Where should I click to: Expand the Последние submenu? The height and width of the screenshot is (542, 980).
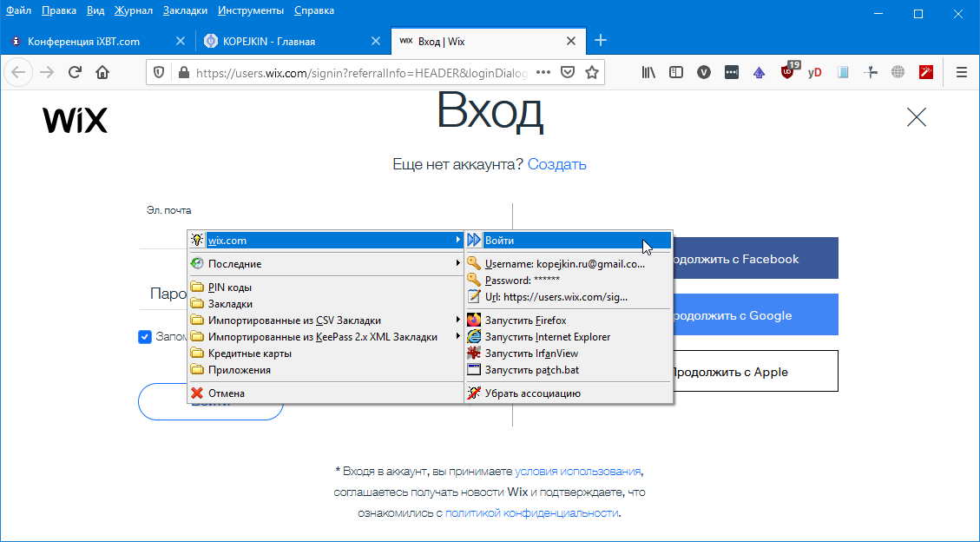pos(325,264)
